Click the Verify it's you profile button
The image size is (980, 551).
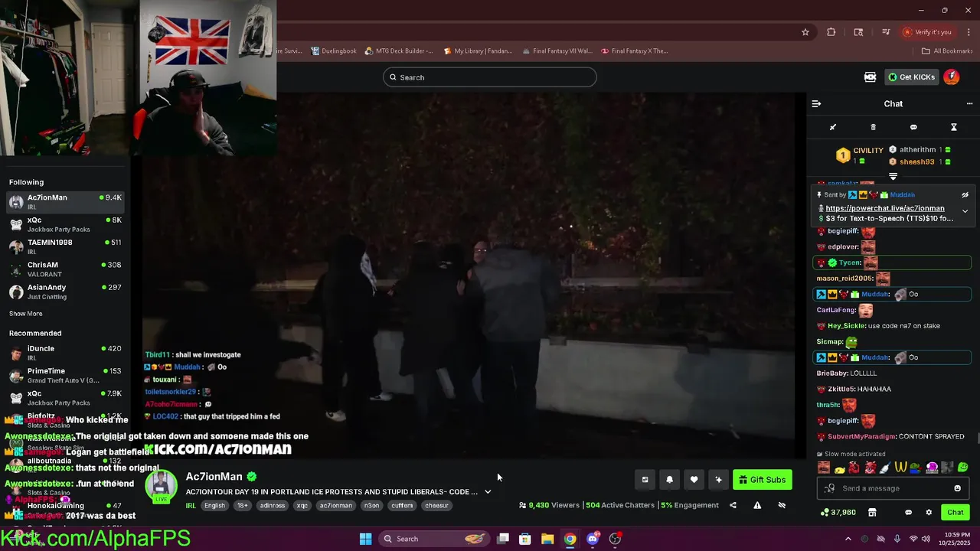927,32
